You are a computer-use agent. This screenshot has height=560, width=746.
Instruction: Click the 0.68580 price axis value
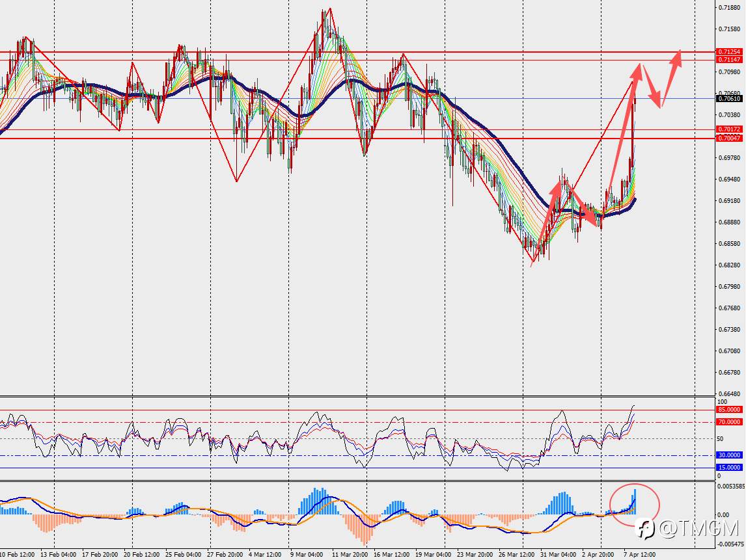click(729, 243)
